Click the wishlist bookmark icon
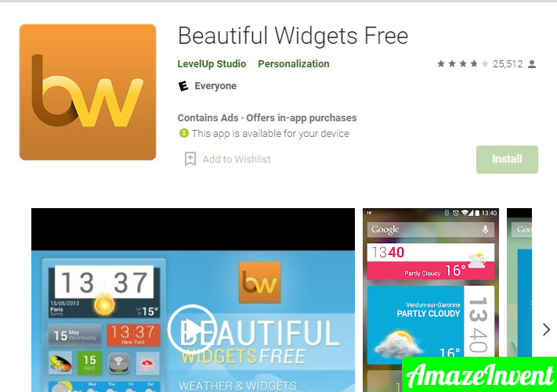Screen dimensions: 557x392 [190, 159]
